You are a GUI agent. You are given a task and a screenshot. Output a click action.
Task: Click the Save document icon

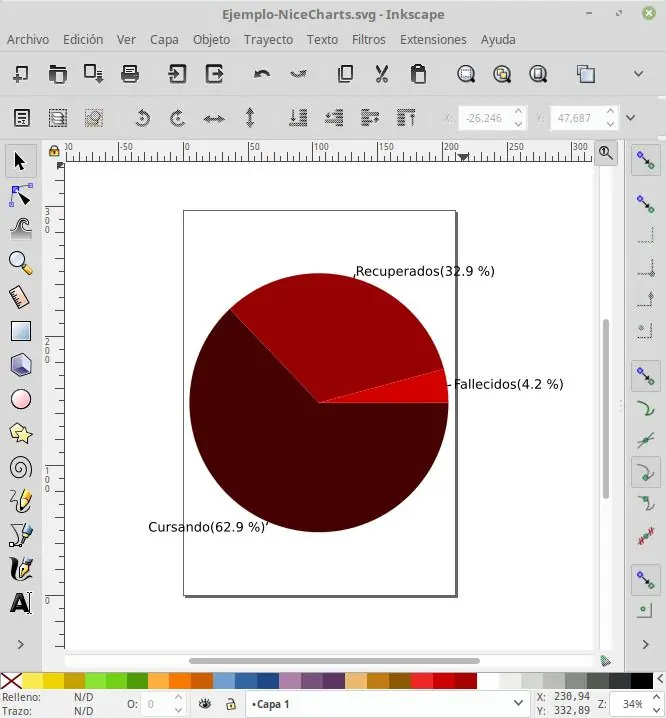point(93,74)
